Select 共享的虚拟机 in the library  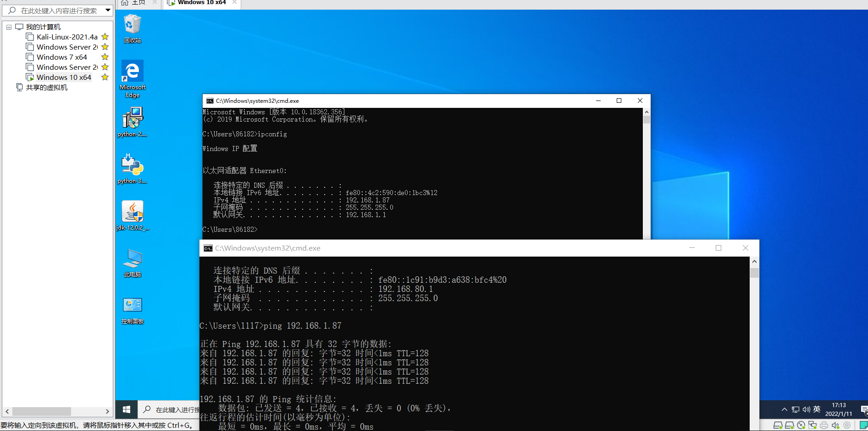click(x=46, y=87)
